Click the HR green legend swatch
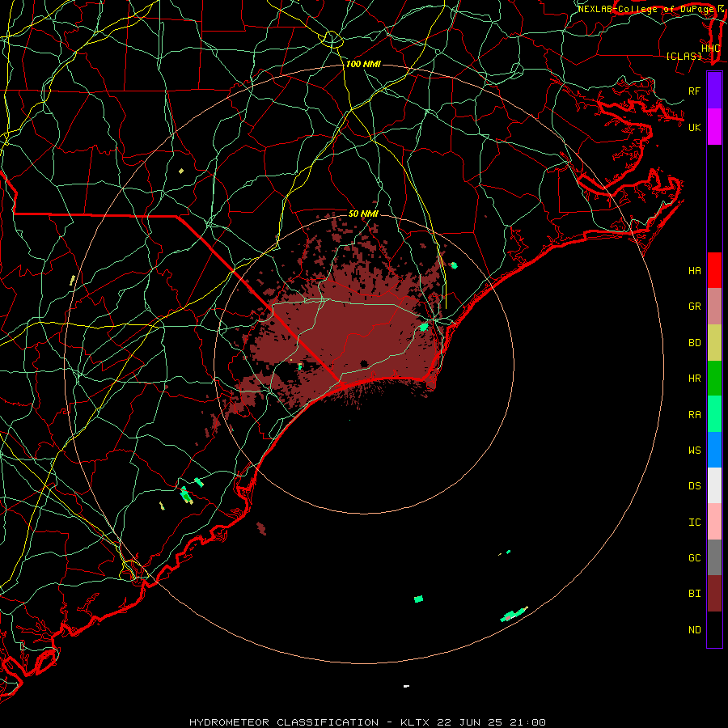The image size is (728, 728). [714, 379]
